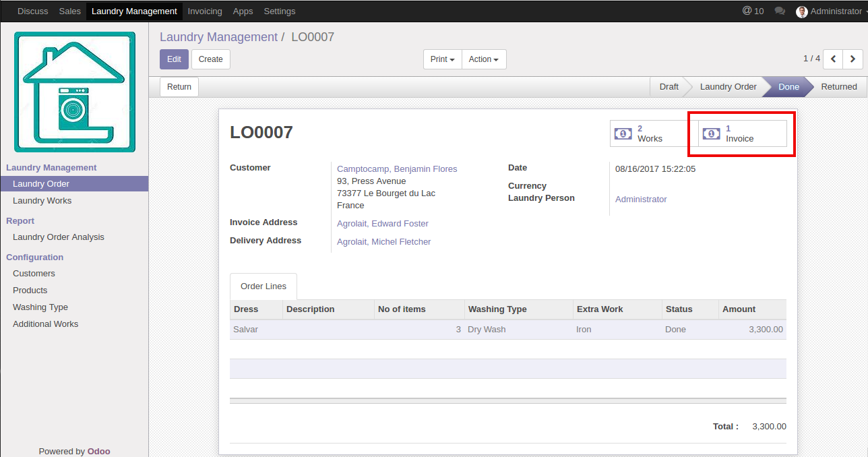Click the LO0007 order title
The height and width of the screenshot is (457, 868).
[x=261, y=132]
